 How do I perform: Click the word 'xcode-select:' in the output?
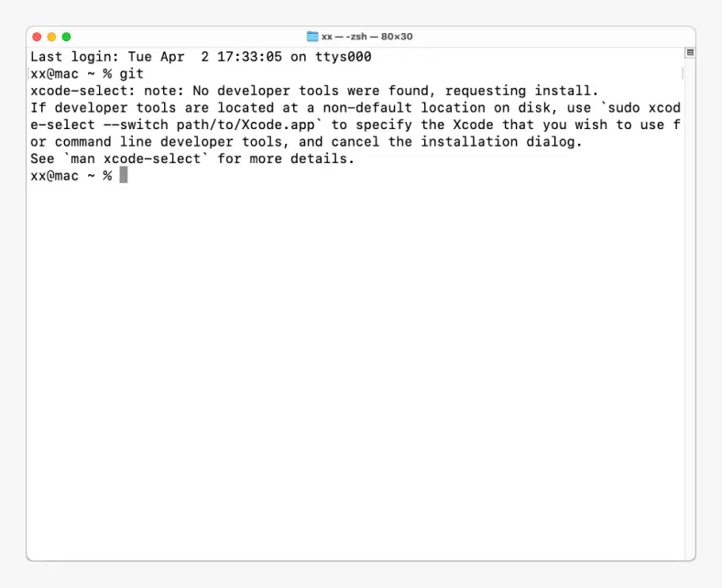click(x=82, y=91)
